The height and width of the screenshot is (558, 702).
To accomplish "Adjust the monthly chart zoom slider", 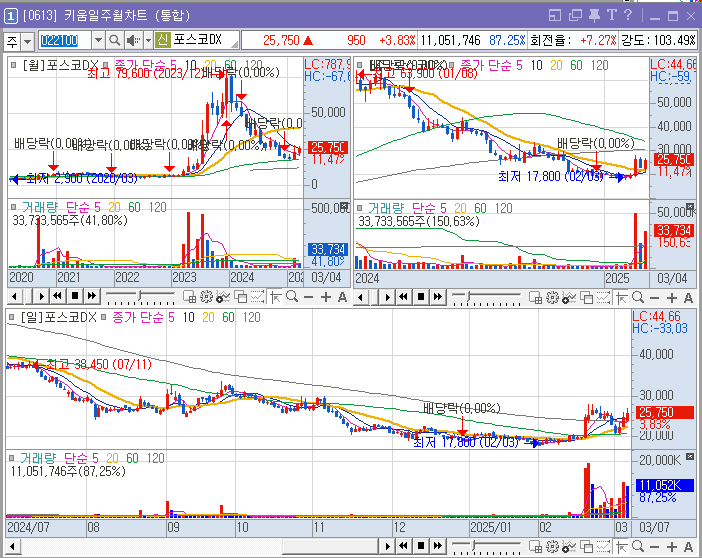I will [140, 296].
